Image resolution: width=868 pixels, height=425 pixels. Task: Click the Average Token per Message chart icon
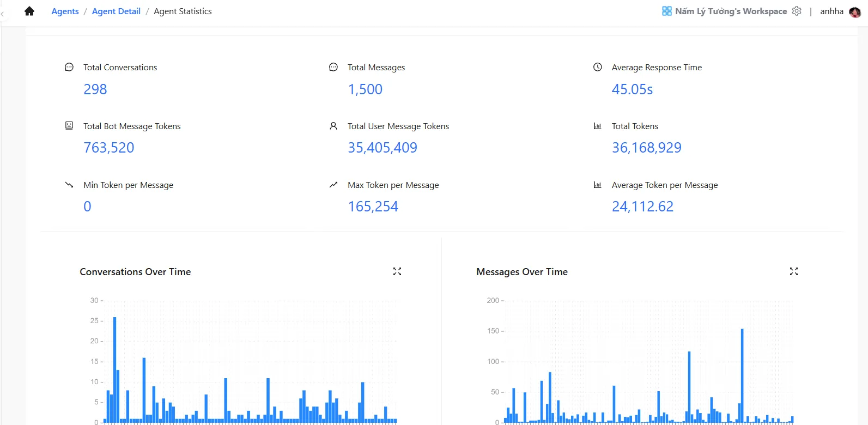click(598, 185)
